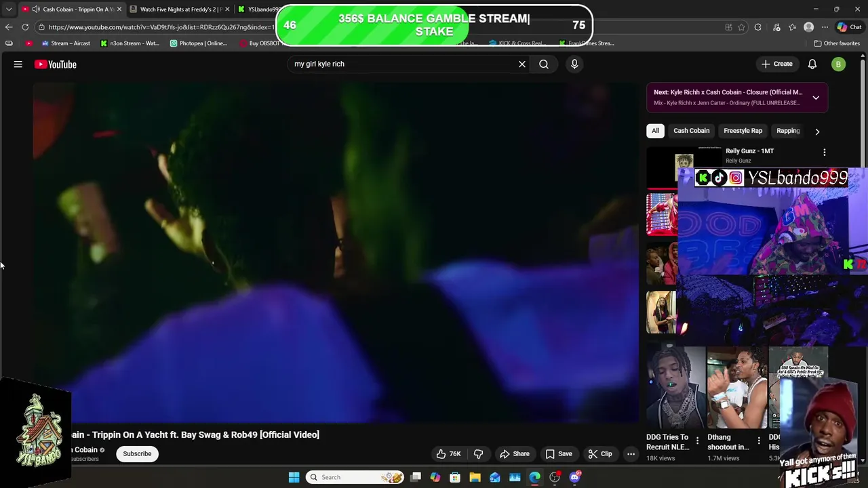The width and height of the screenshot is (868, 488).
Task: Open OBS Studio from the taskbar
Action: [555, 477]
